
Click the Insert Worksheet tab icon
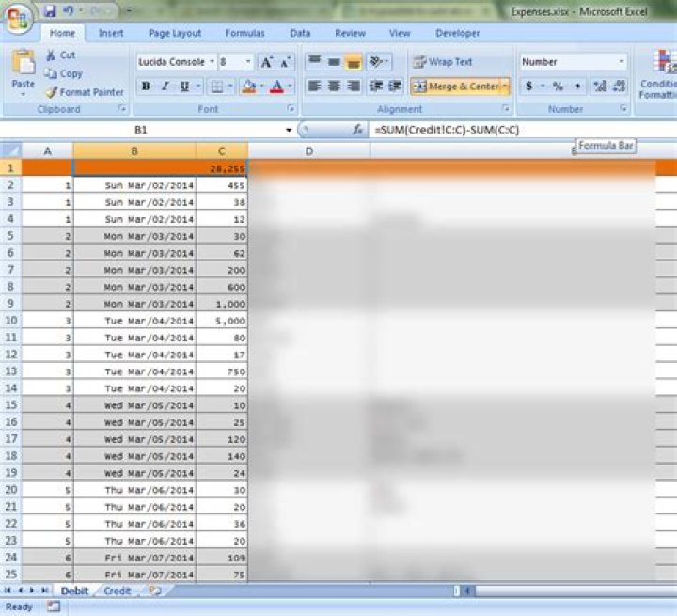click(154, 591)
